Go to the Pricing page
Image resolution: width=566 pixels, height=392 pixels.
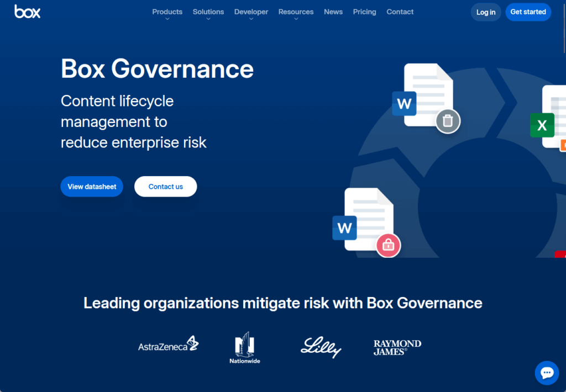pos(365,12)
